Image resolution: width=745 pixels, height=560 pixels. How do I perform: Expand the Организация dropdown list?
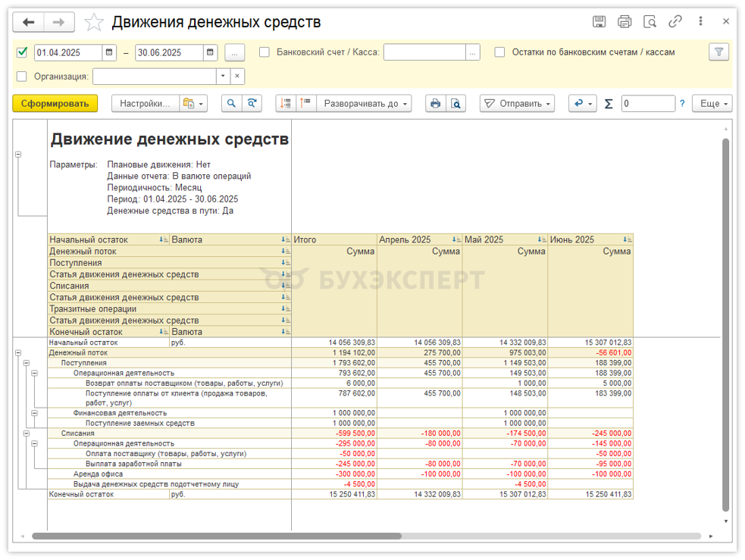222,77
